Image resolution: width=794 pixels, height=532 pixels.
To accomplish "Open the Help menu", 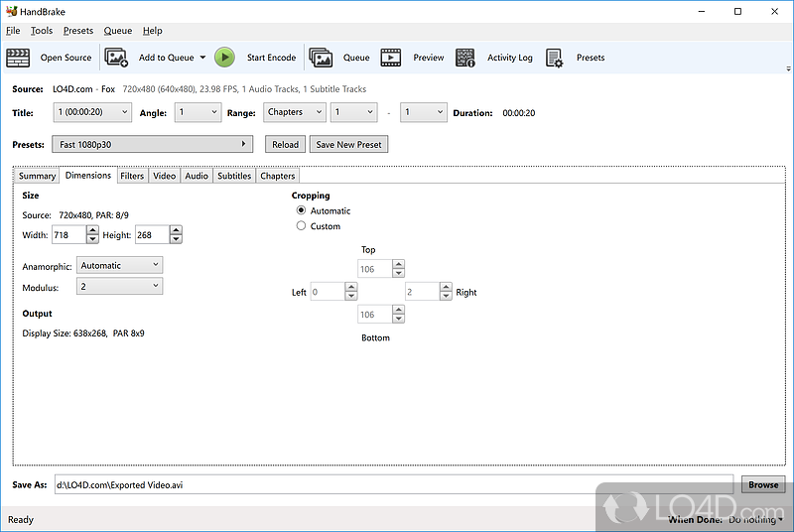I will (153, 31).
